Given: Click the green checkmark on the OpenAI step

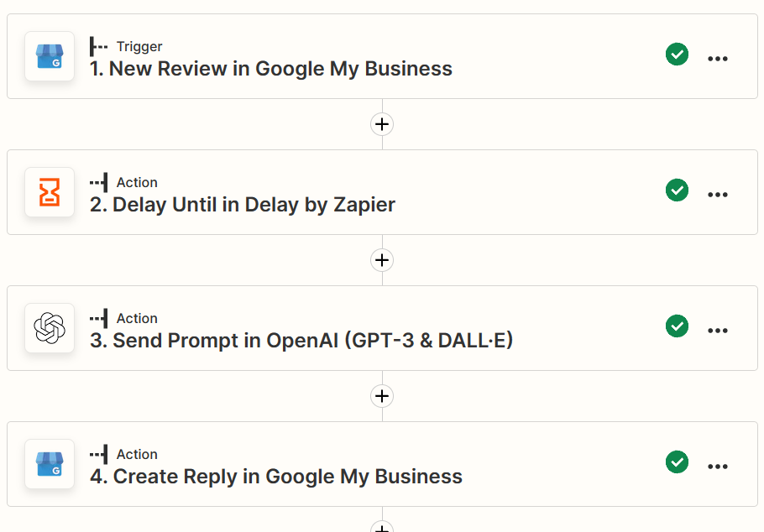Looking at the screenshot, I should coord(677,326).
